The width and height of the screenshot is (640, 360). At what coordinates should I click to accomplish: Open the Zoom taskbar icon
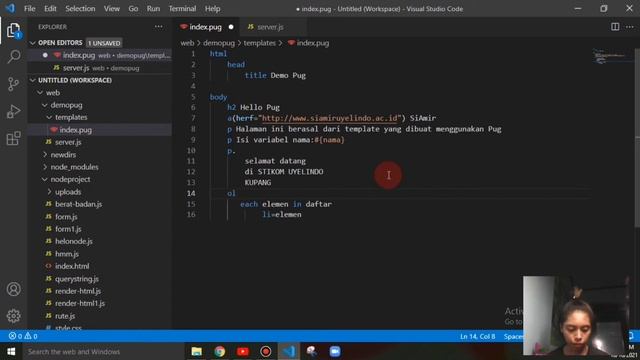pos(335,351)
